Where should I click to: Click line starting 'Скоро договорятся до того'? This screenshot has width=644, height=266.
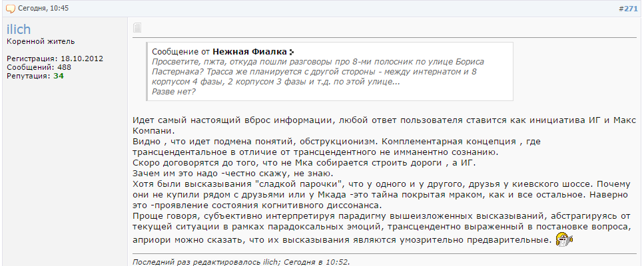click(x=304, y=163)
